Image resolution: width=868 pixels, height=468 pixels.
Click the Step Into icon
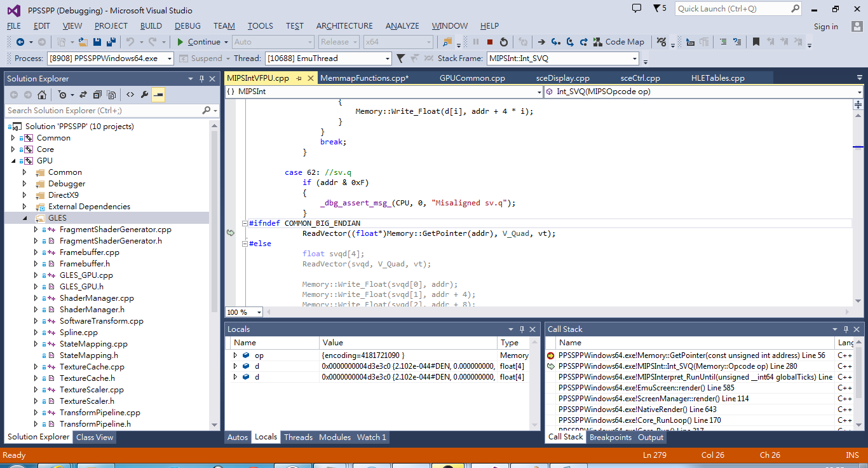[x=556, y=42]
